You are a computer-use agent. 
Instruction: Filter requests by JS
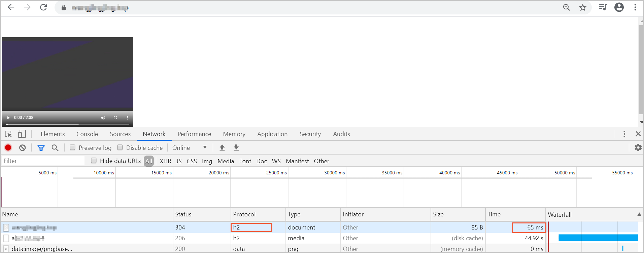179,161
